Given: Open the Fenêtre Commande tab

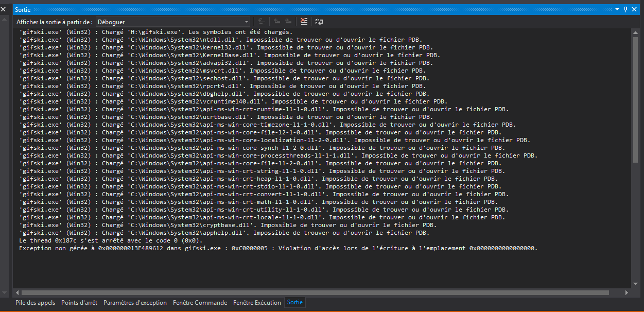Looking at the screenshot, I should (x=200, y=303).
